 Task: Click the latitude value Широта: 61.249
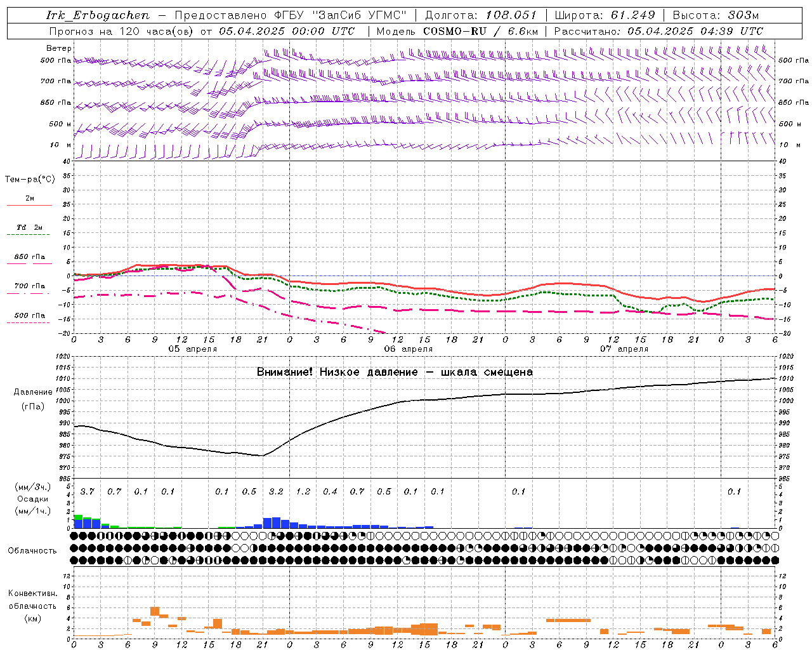coord(605,15)
